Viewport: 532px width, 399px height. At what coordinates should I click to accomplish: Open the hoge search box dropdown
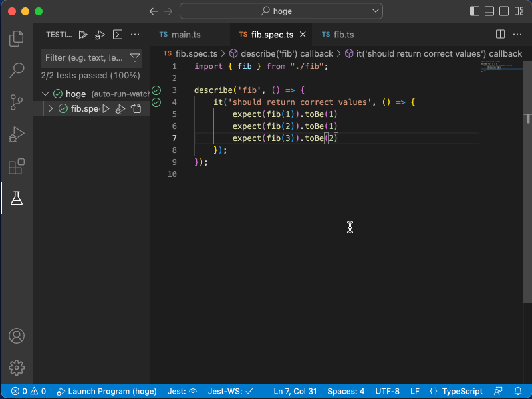[374, 11]
